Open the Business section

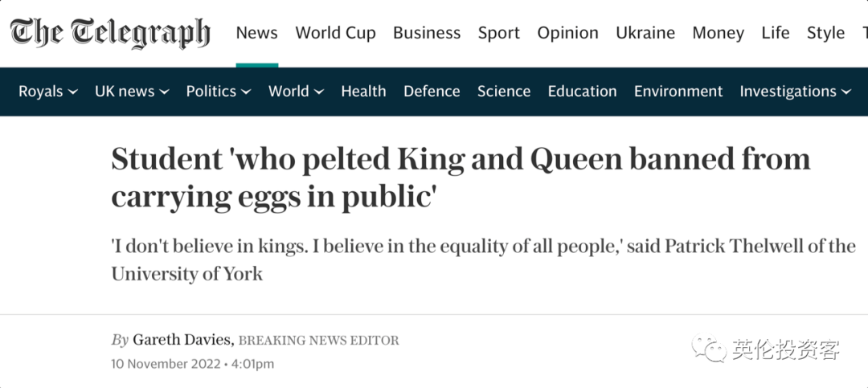click(427, 33)
